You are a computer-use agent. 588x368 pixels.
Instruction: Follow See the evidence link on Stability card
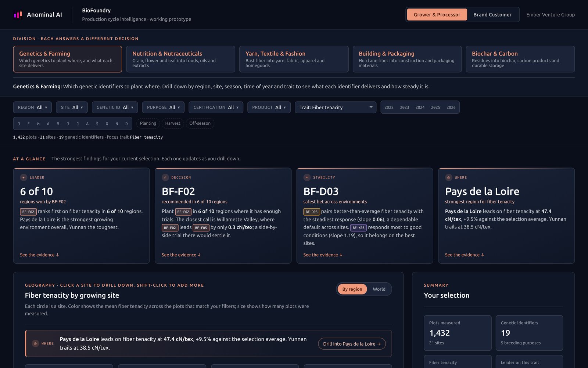click(x=323, y=255)
